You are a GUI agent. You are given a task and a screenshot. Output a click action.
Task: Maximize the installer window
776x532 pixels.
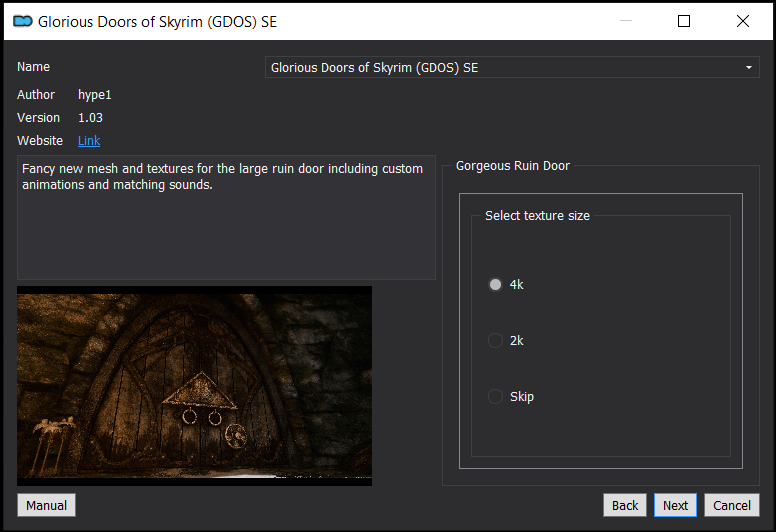(x=684, y=21)
